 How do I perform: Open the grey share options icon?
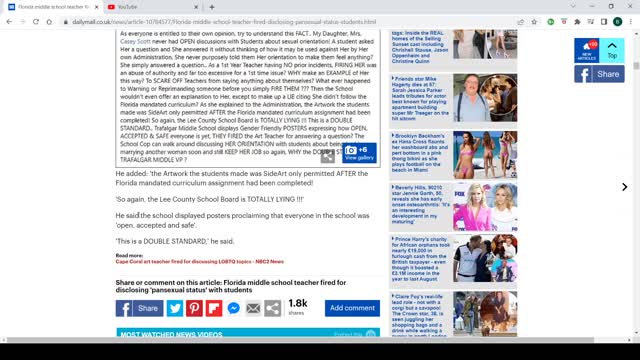tap(273, 308)
